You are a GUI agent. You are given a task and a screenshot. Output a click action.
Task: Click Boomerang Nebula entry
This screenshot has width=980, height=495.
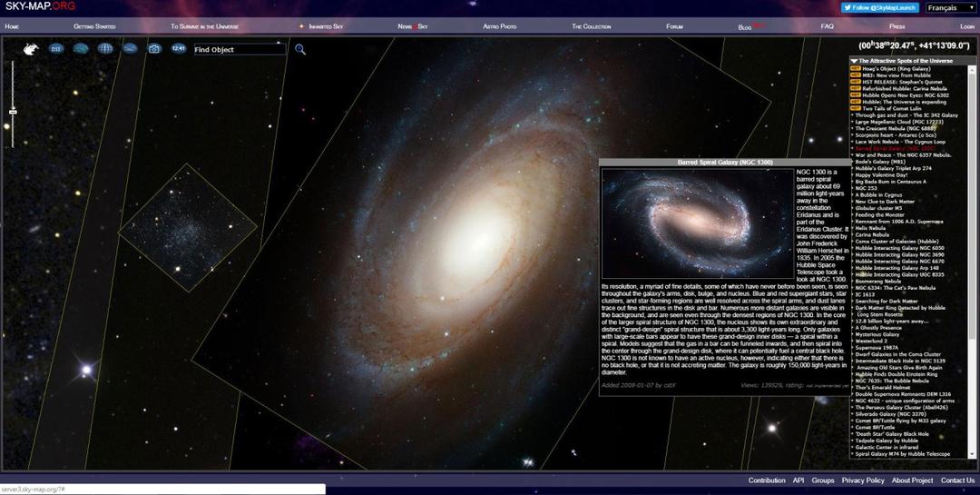(878, 282)
